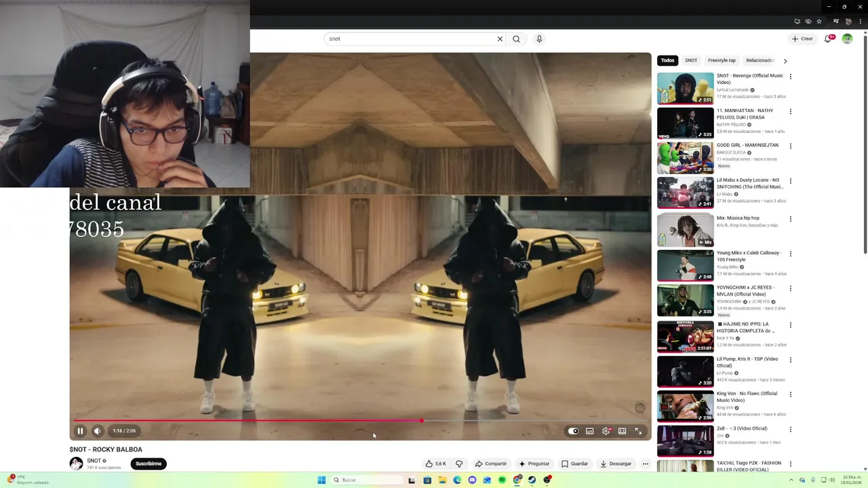Click the Crear create button
The height and width of the screenshot is (488, 868).
pyautogui.click(x=802, y=39)
